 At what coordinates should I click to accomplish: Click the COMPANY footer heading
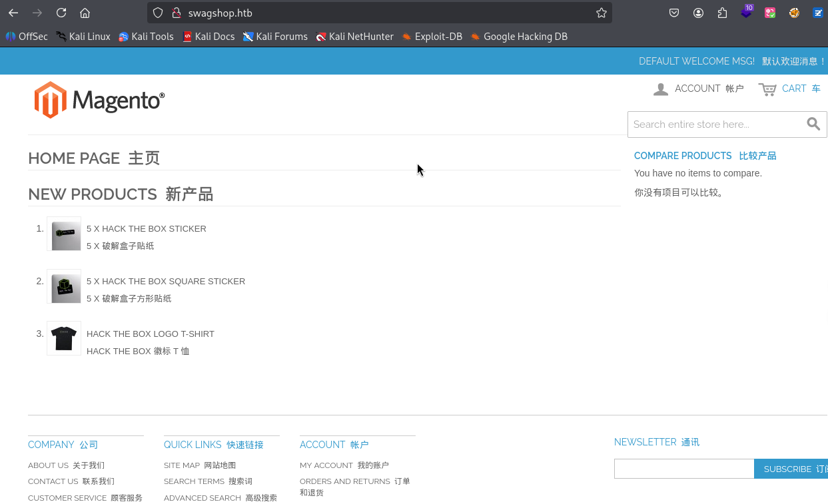63,445
